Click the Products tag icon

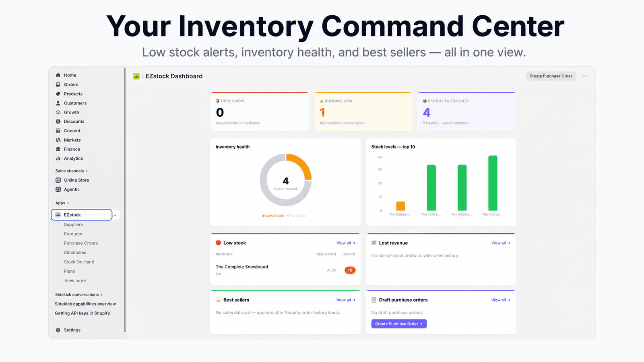coord(58,94)
